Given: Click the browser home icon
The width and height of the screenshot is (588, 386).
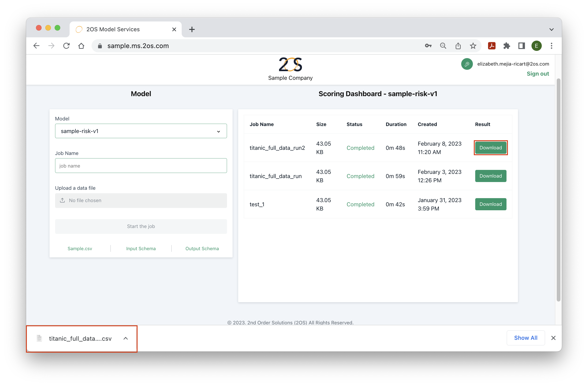Looking at the screenshot, I should (x=81, y=46).
